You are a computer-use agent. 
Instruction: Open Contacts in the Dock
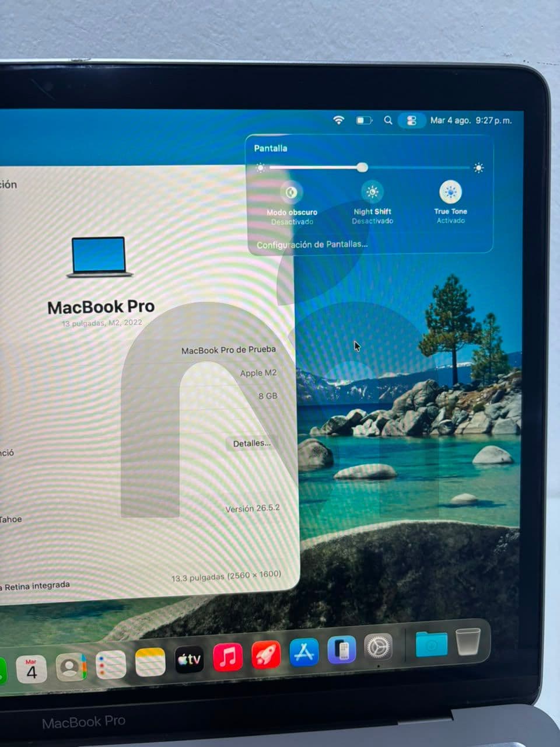click(x=71, y=666)
